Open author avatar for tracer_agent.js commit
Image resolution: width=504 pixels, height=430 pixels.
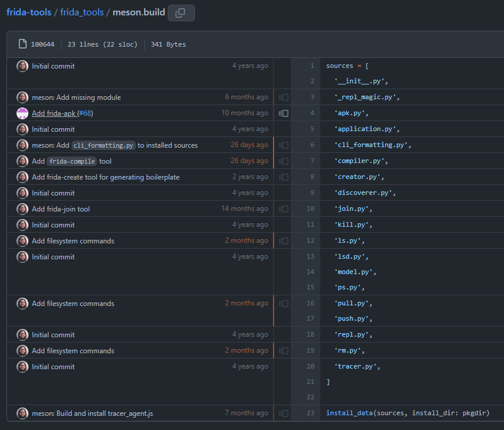(22, 413)
